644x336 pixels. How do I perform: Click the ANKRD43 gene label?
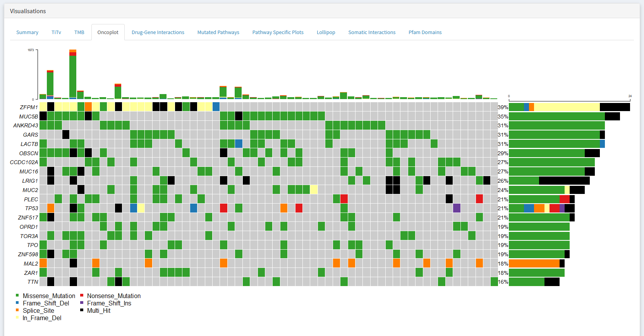pos(26,125)
